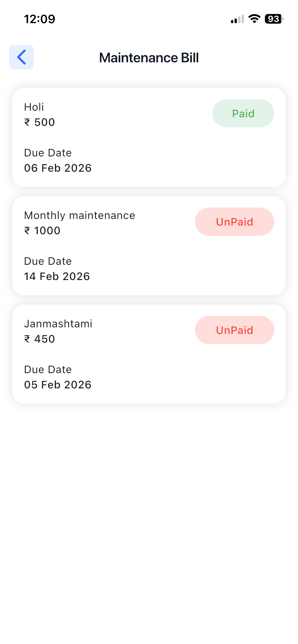
Task: Tap the Paid badge on Holi bill
Action: pyautogui.click(x=243, y=113)
